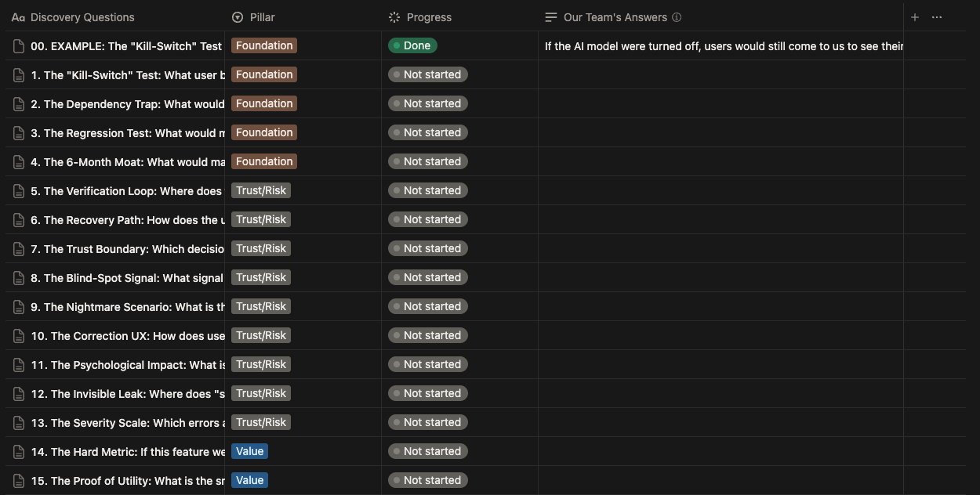Open the Pillar column header menu
980x495 pixels.
coord(262,16)
